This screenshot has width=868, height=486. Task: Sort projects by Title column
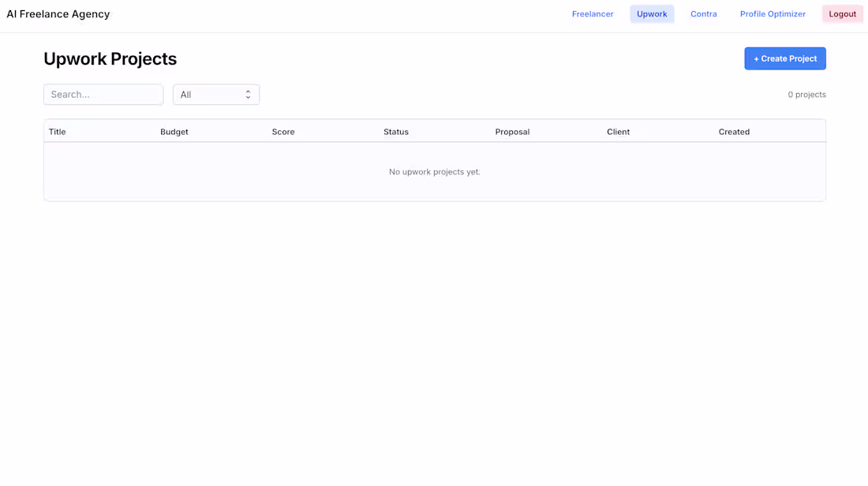[57, 132]
